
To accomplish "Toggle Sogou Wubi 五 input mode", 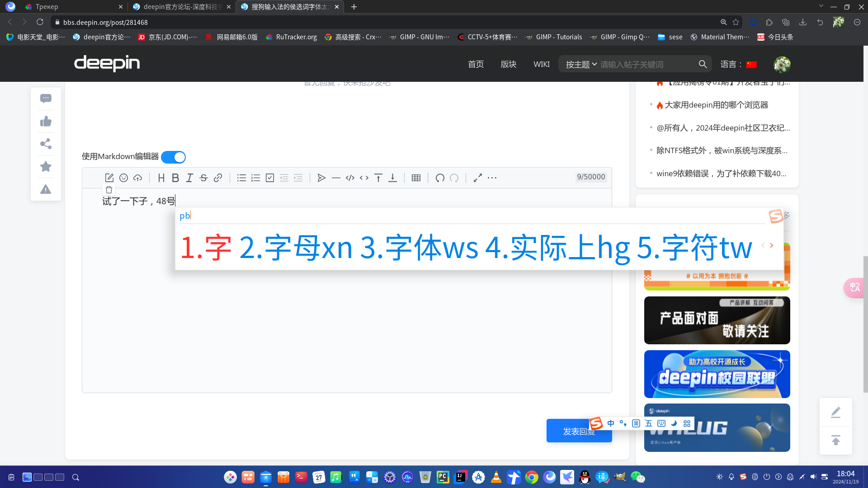I will click(x=649, y=423).
